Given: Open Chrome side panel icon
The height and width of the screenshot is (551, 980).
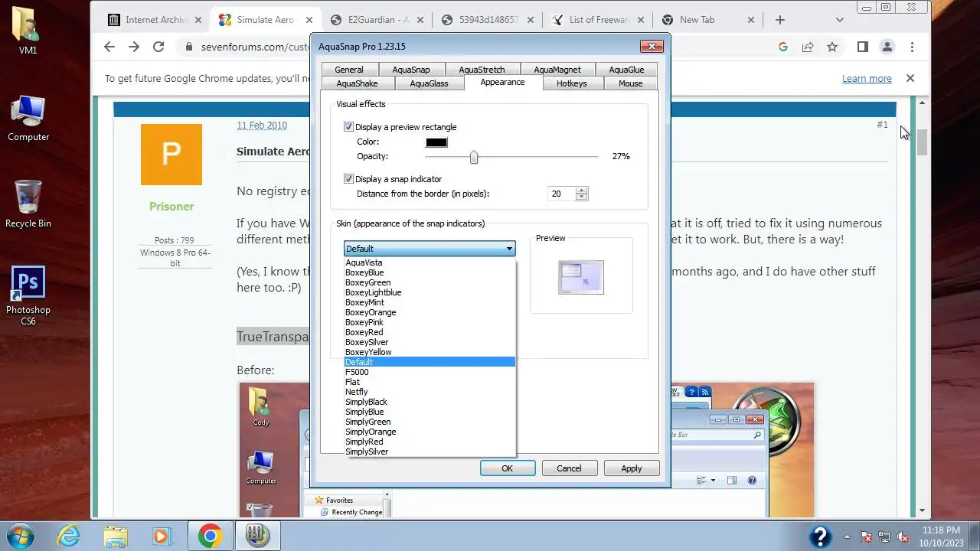Looking at the screenshot, I should point(863,47).
